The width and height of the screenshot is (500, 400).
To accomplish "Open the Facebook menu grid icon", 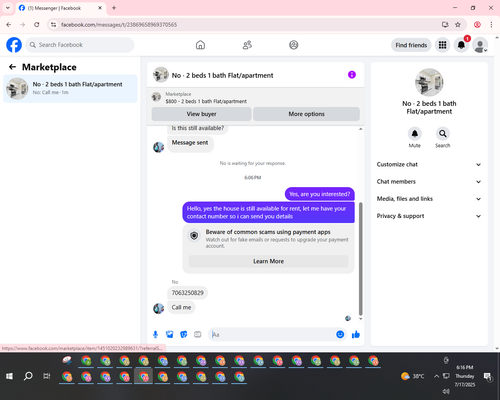I will (x=442, y=45).
